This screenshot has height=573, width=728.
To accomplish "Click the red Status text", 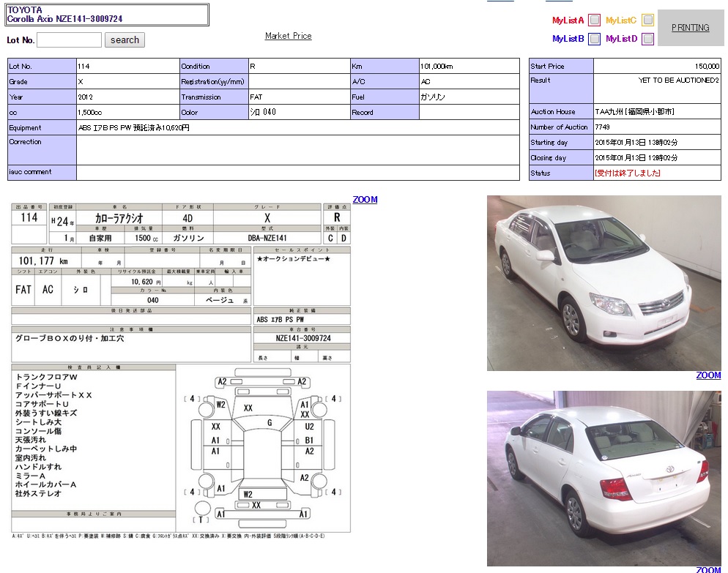I will tap(628, 173).
